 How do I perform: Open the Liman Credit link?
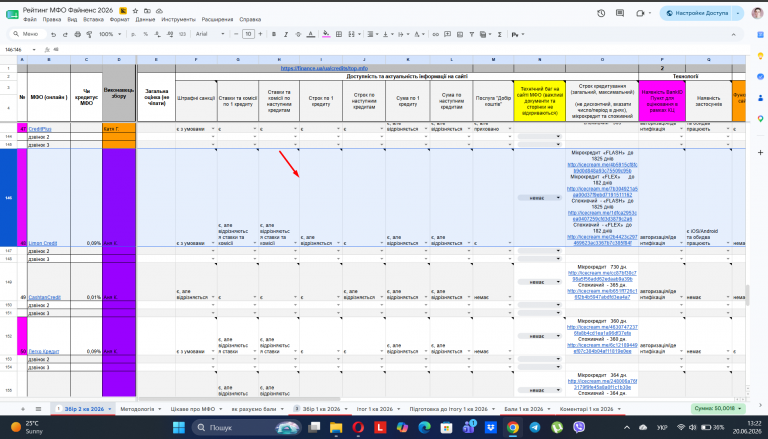click(x=43, y=243)
